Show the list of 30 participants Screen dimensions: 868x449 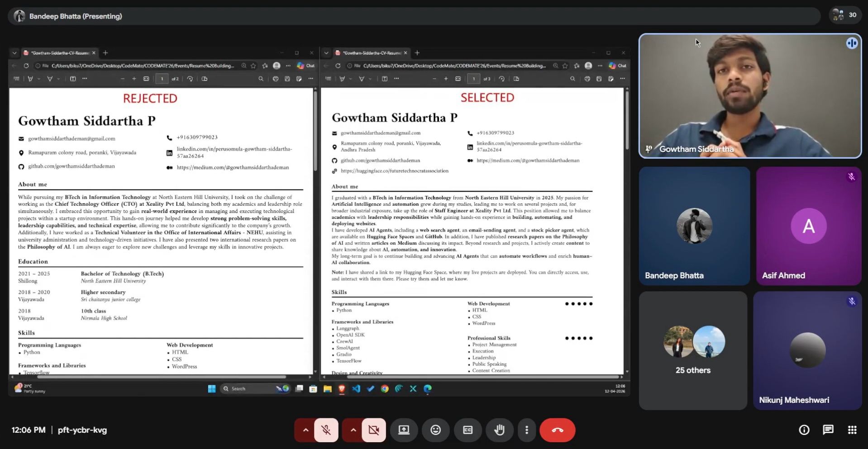[x=844, y=15]
